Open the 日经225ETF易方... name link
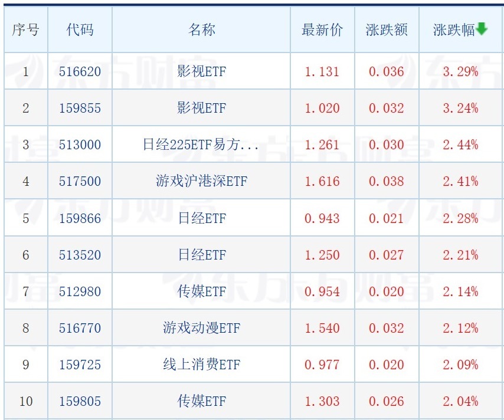The height and width of the screenshot is (420, 504). [x=201, y=145]
